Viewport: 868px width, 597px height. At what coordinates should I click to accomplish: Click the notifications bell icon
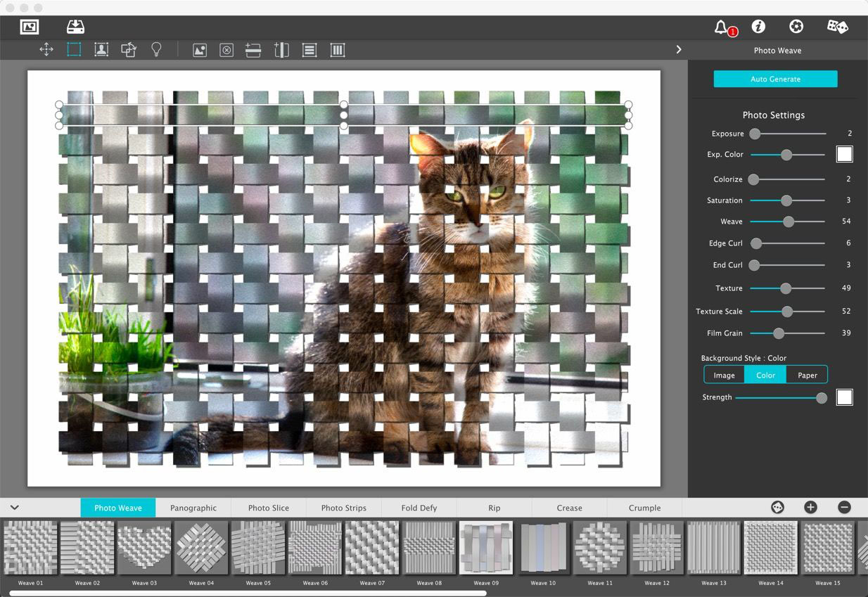[x=721, y=27]
